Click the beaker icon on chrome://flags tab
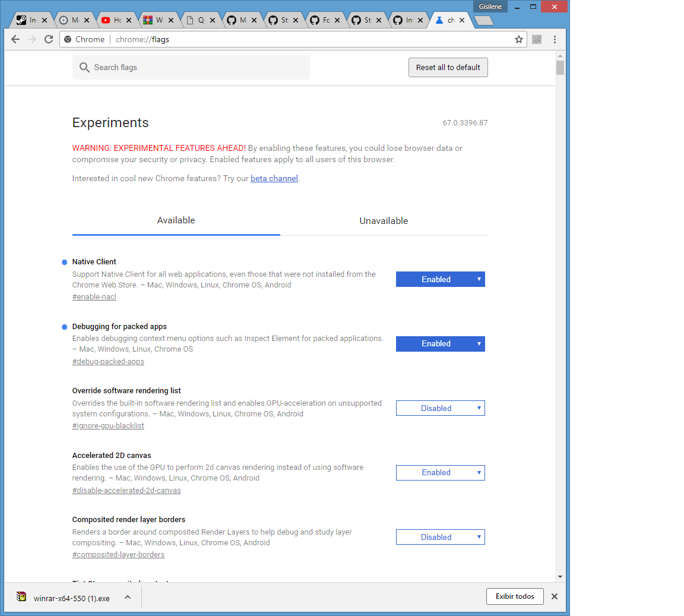The width and height of the screenshot is (684, 616). (x=440, y=19)
